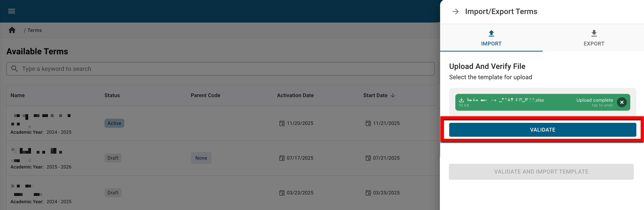Click calendar icon beside 11/20/2025 activation date
This screenshot has width=644, height=210.
pos(282,123)
